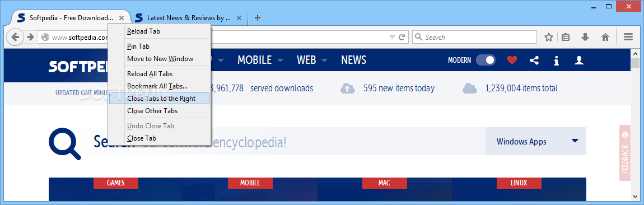Screen dimensions: 644x205
Task: Click the search magnifier in browser search box
Action: point(419,37)
